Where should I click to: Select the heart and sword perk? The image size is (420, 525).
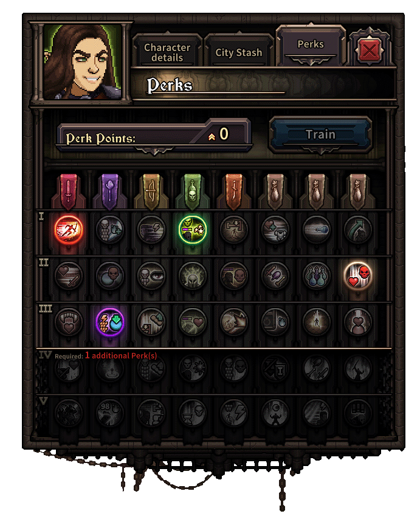[x=68, y=275]
